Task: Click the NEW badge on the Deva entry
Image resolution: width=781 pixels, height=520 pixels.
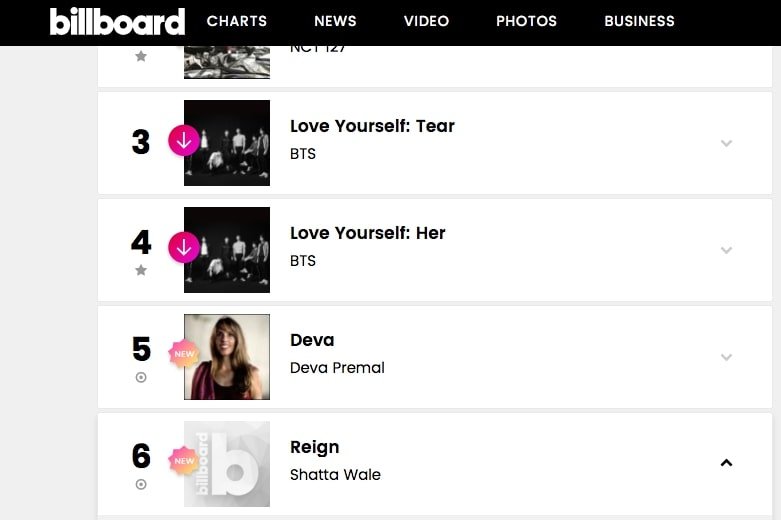Action: tap(184, 354)
